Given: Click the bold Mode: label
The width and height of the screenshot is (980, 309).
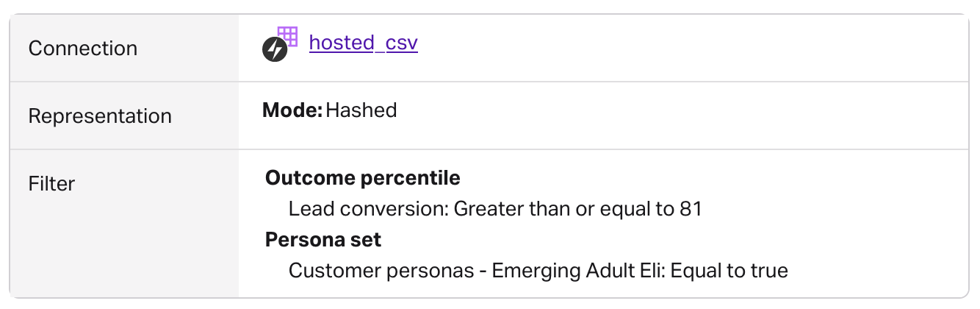Looking at the screenshot, I should pos(292,110).
